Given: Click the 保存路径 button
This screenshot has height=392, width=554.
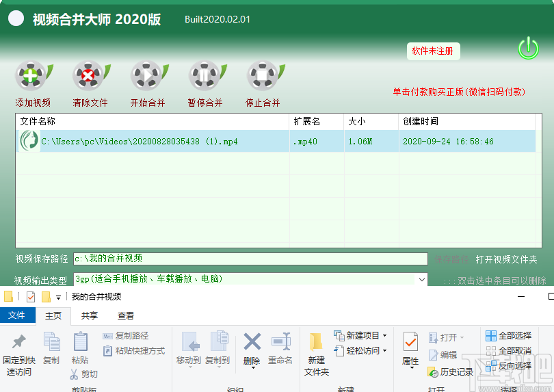Looking at the screenshot, I should click(451, 259).
